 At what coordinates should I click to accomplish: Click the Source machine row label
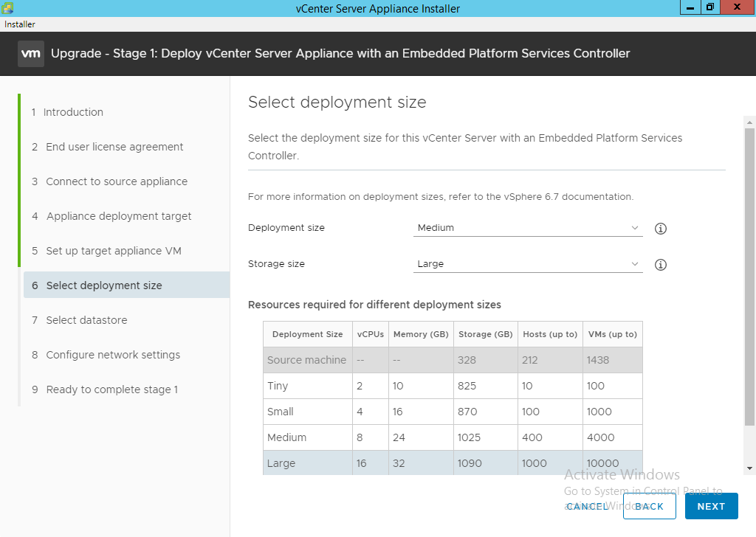pos(306,360)
